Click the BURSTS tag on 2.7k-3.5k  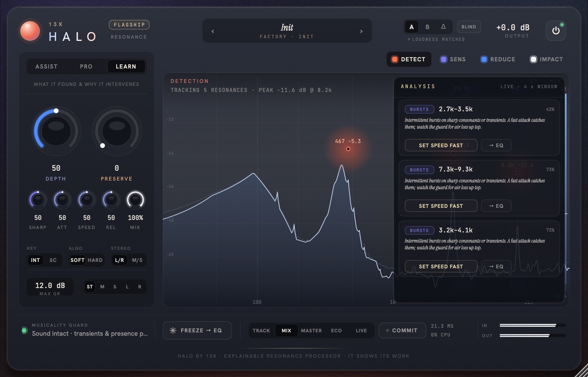point(419,109)
